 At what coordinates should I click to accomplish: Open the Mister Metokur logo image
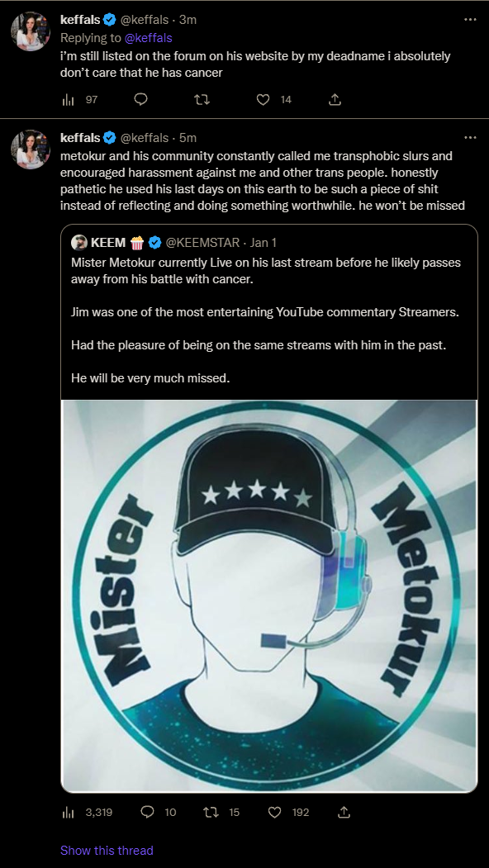tap(269, 596)
